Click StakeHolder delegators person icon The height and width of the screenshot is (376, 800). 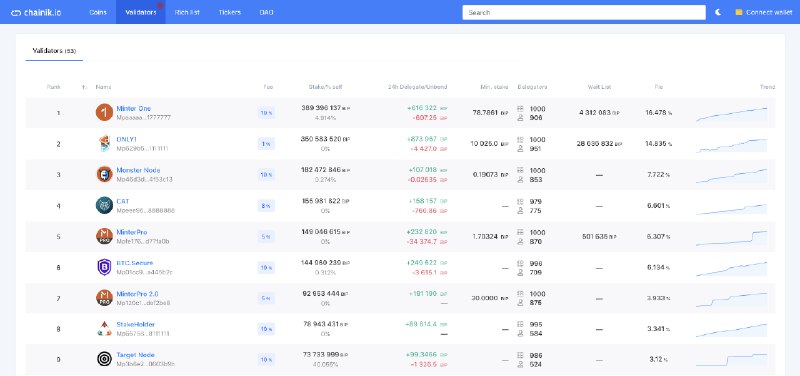click(x=520, y=334)
